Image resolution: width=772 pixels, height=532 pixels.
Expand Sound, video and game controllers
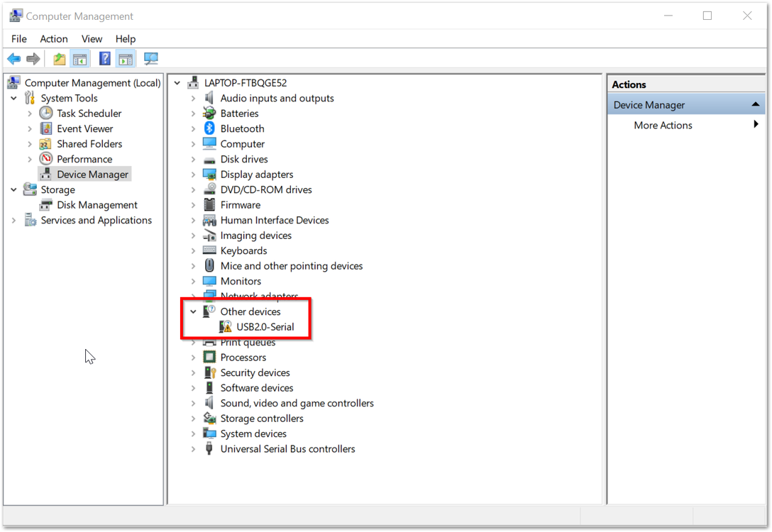194,403
